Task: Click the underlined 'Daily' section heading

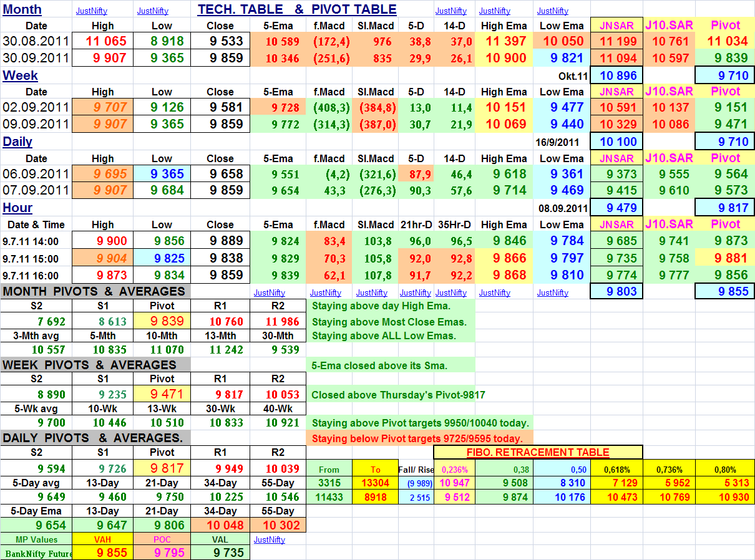Action: tap(17, 142)
